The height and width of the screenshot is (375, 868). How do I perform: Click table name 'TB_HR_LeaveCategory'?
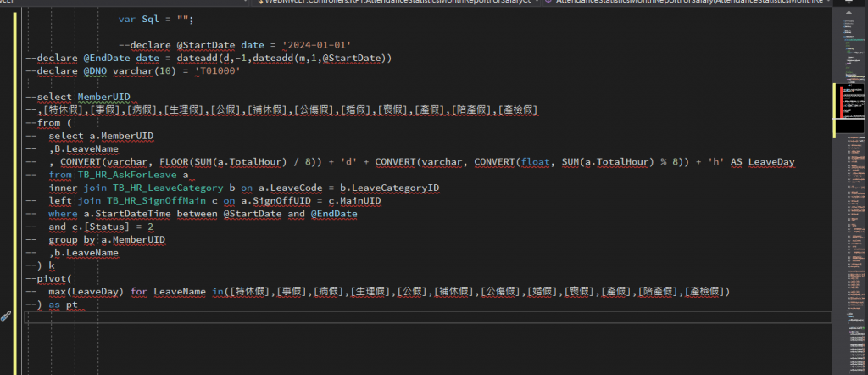(169, 188)
